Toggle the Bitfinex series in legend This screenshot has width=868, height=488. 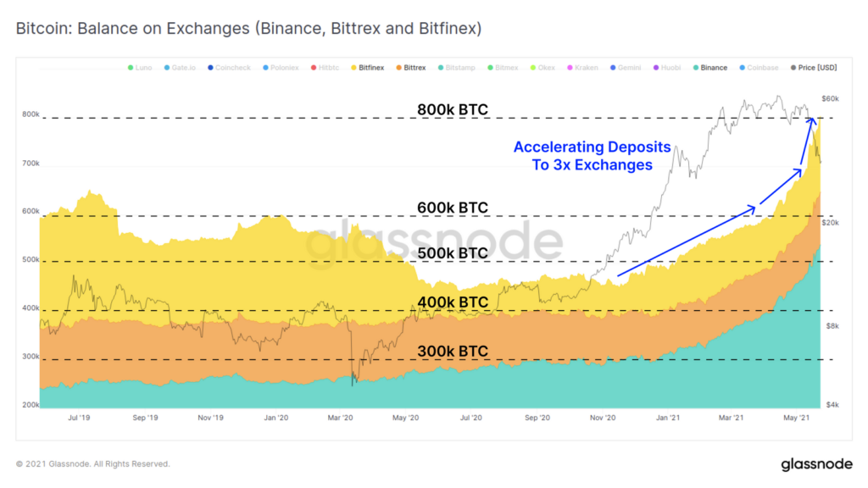pyautogui.click(x=371, y=68)
